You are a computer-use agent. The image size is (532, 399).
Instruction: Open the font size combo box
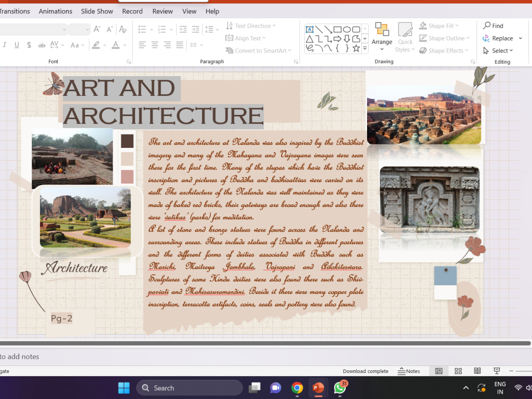(x=79, y=29)
